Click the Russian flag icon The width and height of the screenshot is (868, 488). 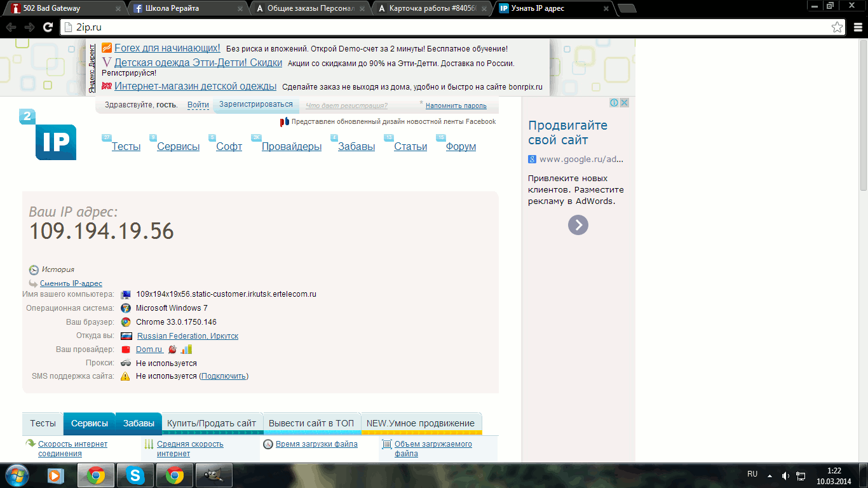tap(126, 335)
